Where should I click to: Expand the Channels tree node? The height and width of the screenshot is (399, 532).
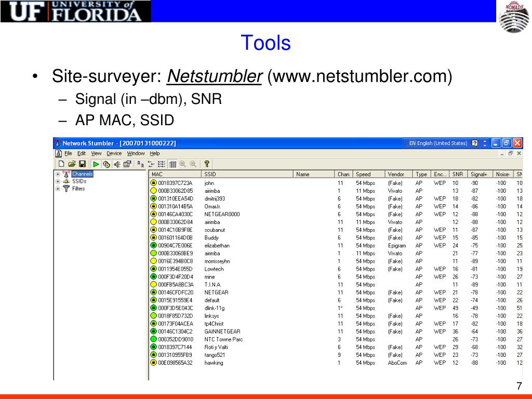pyautogui.click(x=58, y=174)
